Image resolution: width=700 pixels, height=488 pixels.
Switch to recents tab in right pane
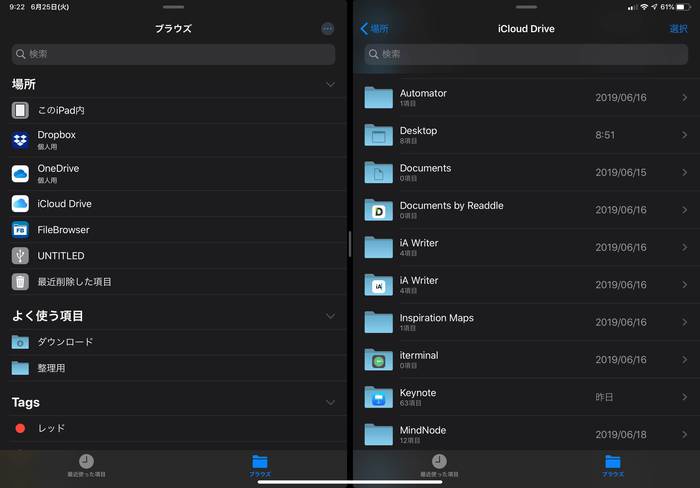(x=439, y=466)
